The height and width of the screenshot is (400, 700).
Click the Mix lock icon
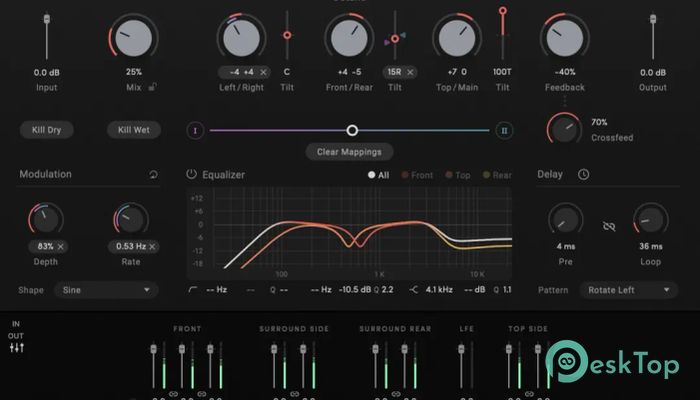pyautogui.click(x=152, y=87)
